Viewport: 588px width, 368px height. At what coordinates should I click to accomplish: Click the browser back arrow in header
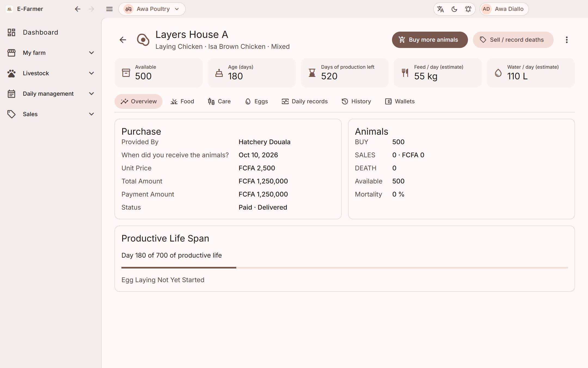78,9
